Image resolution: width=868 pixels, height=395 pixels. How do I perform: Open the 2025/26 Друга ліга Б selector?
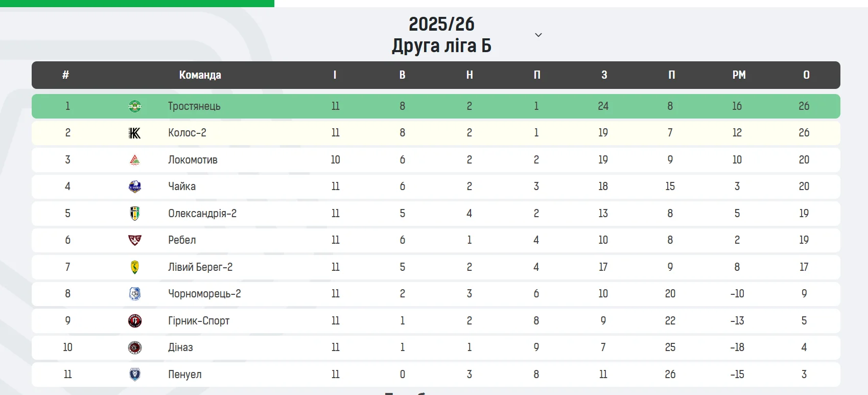[x=441, y=35]
